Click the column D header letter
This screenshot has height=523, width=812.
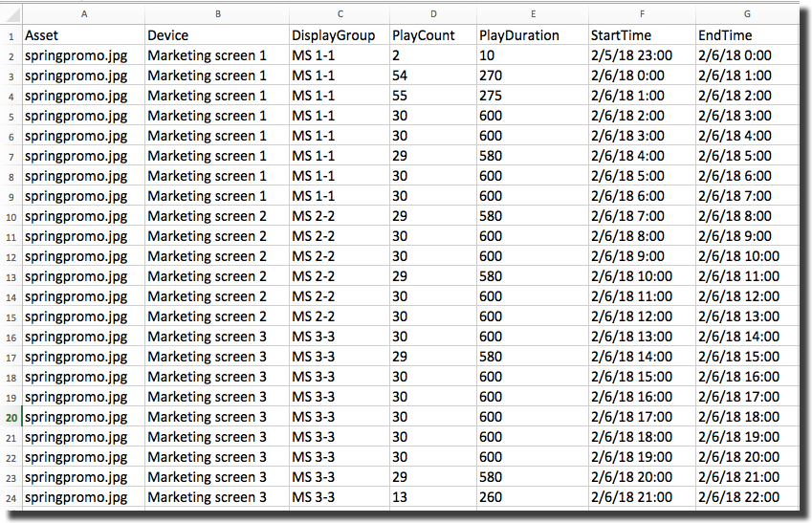(433, 14)
